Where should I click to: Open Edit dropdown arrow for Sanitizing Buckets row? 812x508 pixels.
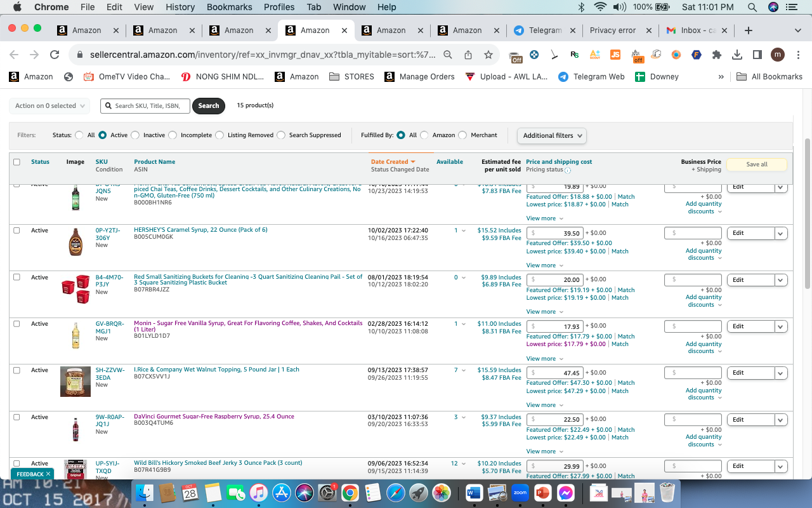(781, 280)
